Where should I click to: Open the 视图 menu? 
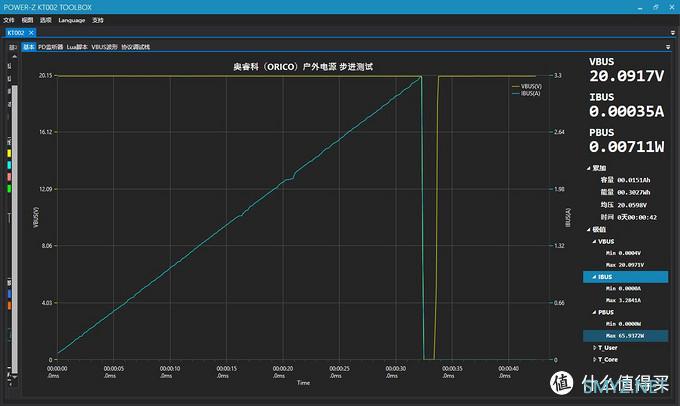(x=27, y=19)
